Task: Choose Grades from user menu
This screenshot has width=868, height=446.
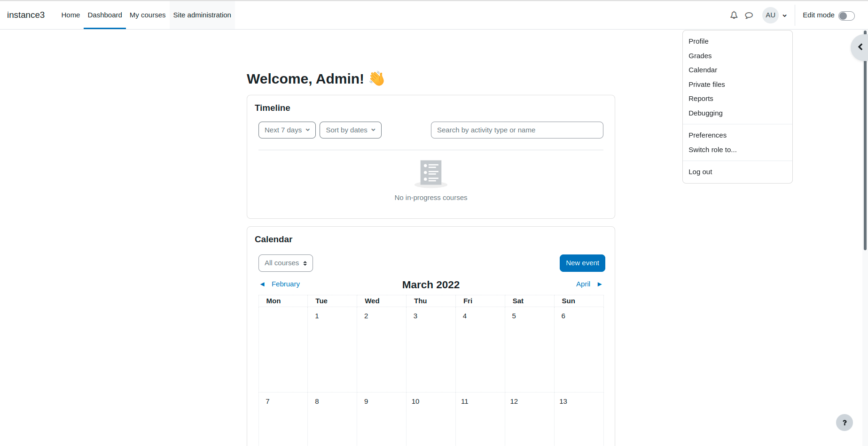Action: pyautogui.click(x=737, y=56)
